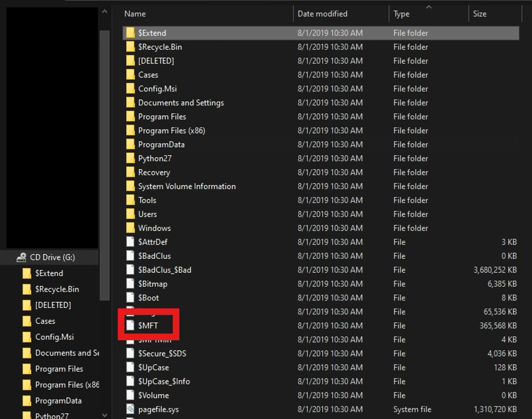Click the sort direction chevron above Type
This screenshot has height=419, width=532.
coord(429,7)
